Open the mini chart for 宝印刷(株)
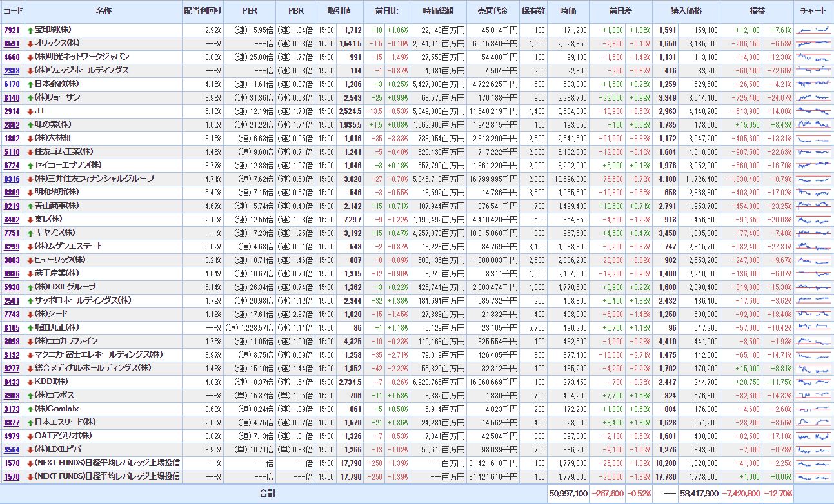The width and height of the screenshot is (834, 504). 813,30
